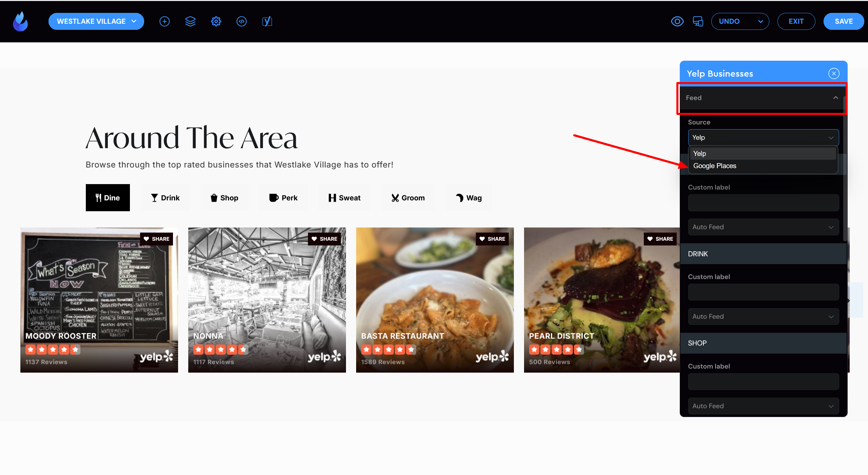Click star rating on Nonna card

click(x=221, y=349)
